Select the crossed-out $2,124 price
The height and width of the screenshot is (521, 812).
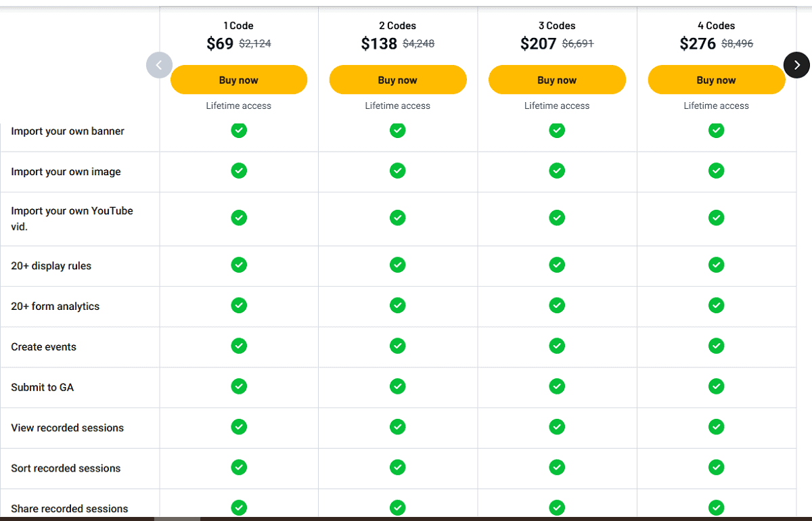(256, 43)
